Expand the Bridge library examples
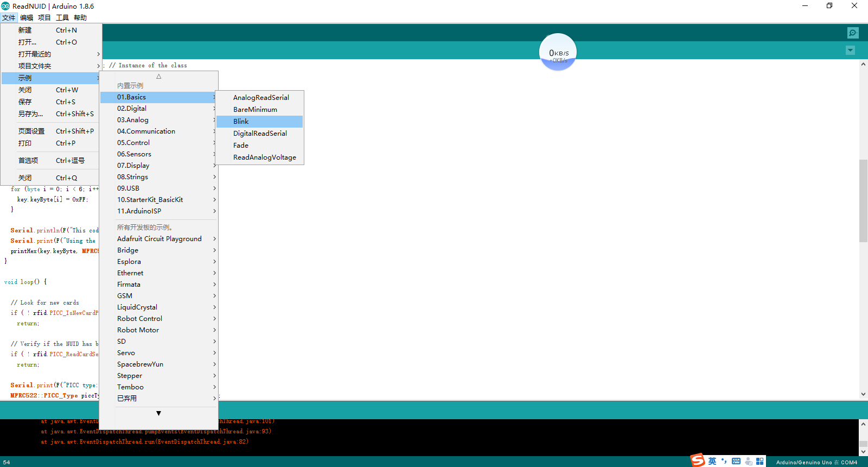This screenshot has width=868, height=467. point(159,250)
